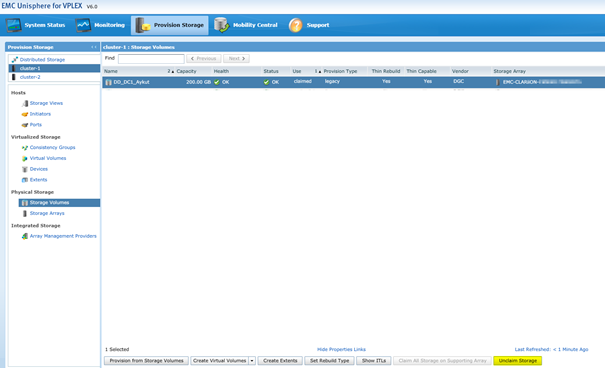This screenshot has height=368, width=605.
Task: Click the Show ITLs button
Action: click(x=373, y=361)
